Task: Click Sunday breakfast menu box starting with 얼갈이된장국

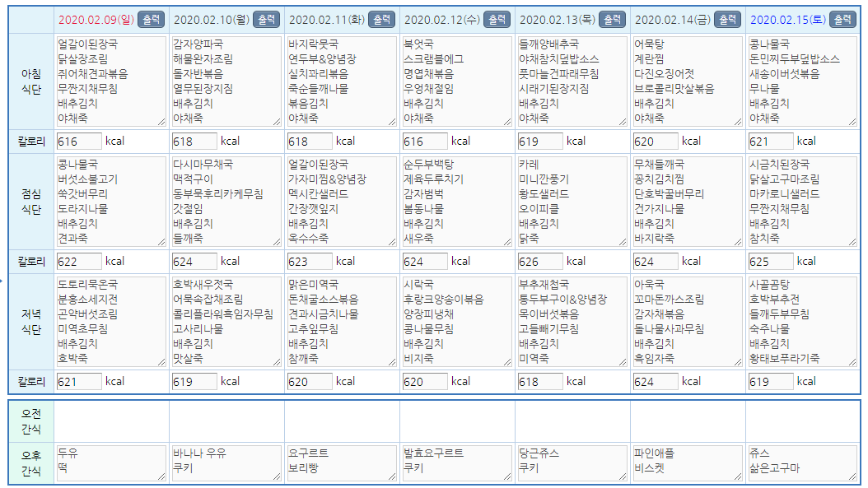Action: (x=111, y=81)
